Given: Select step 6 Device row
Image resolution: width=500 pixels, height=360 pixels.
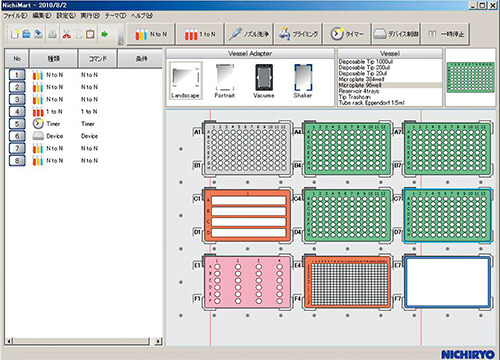Looking at the screenshot, I should 83,136.
